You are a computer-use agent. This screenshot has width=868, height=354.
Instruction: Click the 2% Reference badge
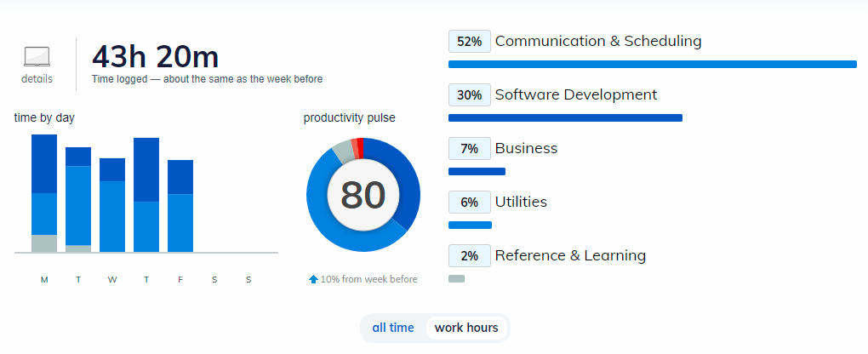point(470,256)
